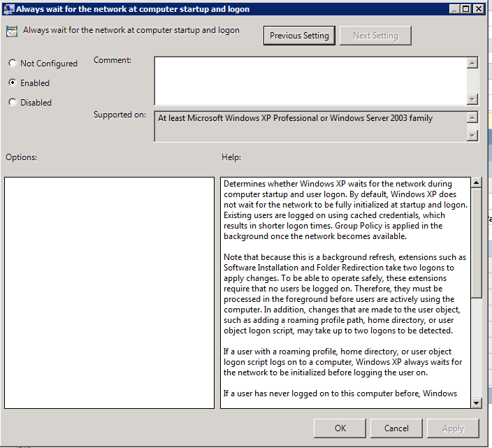Image resolution: width=492 pixels, height=448 pixels.
Task: Set the policy to Disabled
Action: (13, 103)
